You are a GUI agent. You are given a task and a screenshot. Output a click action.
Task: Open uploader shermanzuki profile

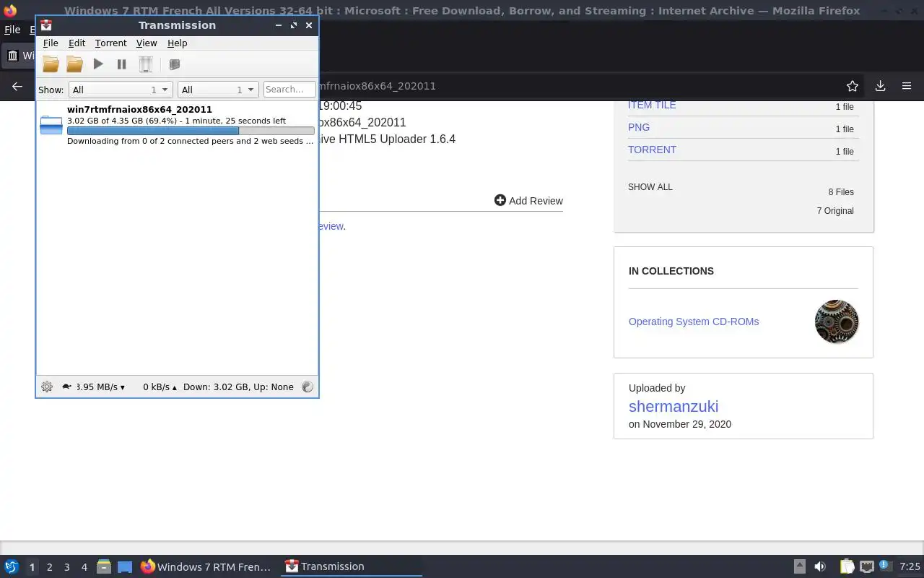tap(674, 406)
